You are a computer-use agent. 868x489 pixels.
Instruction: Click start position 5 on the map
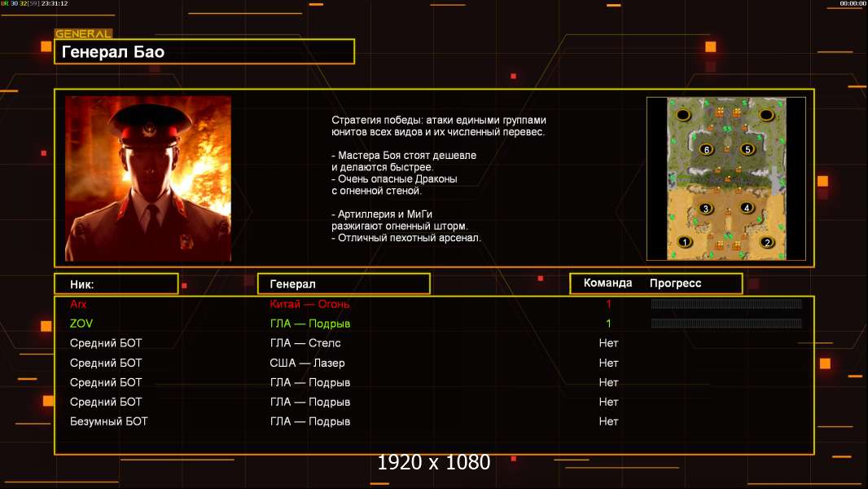point(747,149)
